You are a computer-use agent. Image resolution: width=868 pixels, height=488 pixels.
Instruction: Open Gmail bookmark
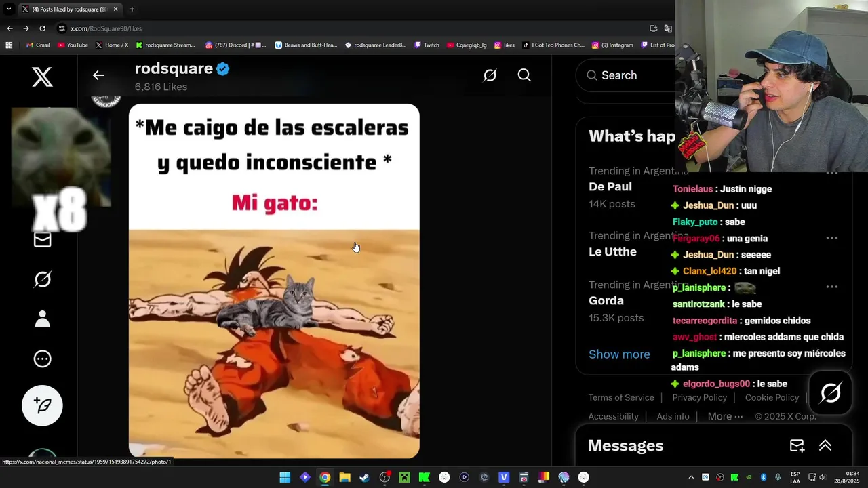pos(38,45)
